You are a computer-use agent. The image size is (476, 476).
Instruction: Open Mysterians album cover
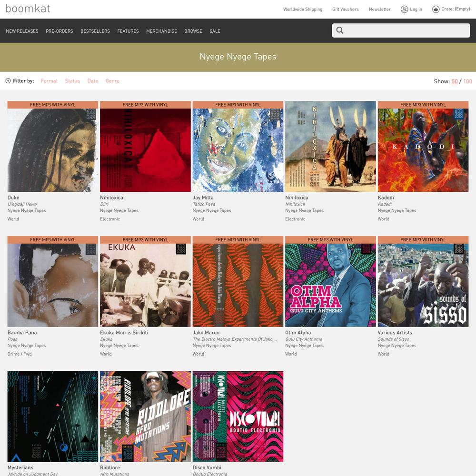(53, 416)
